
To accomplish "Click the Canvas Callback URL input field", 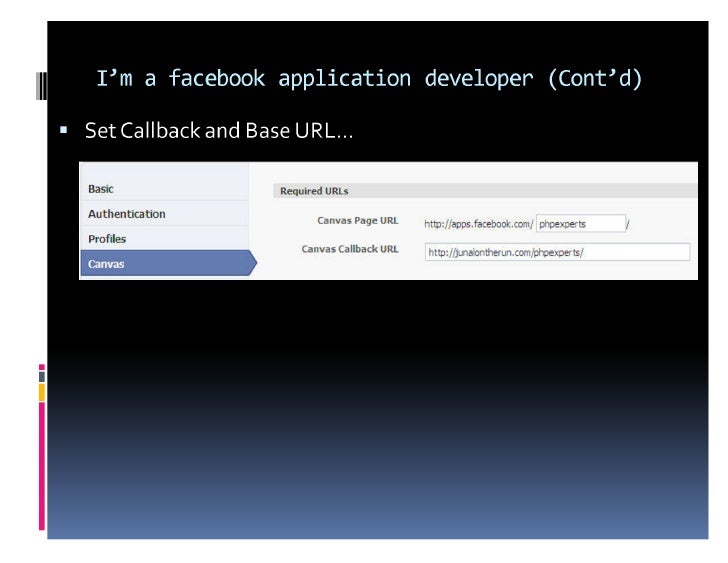I will [x=557, y=252].
